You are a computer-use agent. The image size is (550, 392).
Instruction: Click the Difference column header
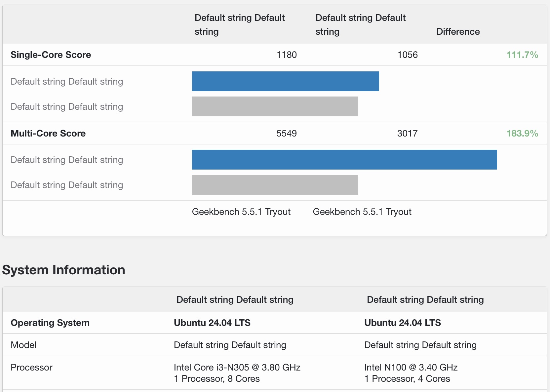point(458,32)
